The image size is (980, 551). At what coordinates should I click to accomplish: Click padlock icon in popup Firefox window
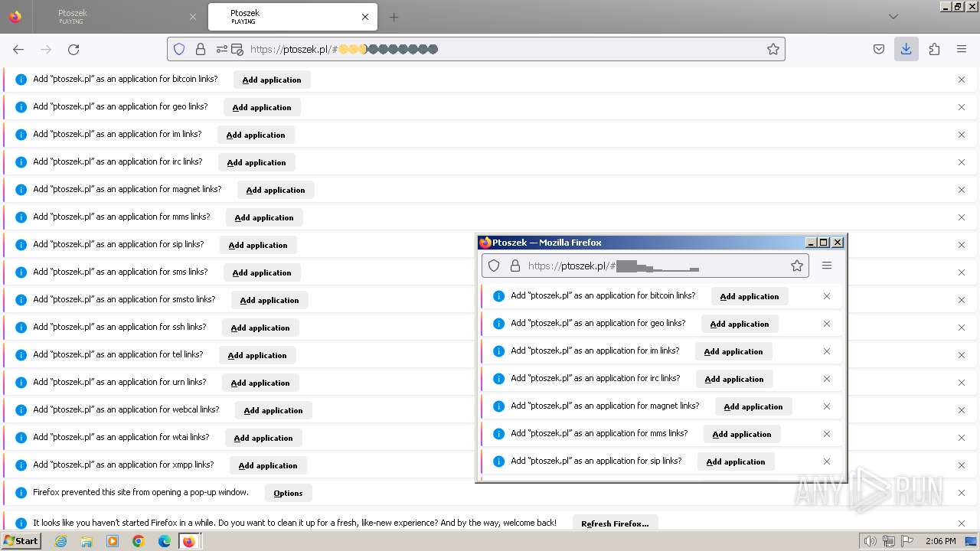pyautogui.click(x=515, y=266)
